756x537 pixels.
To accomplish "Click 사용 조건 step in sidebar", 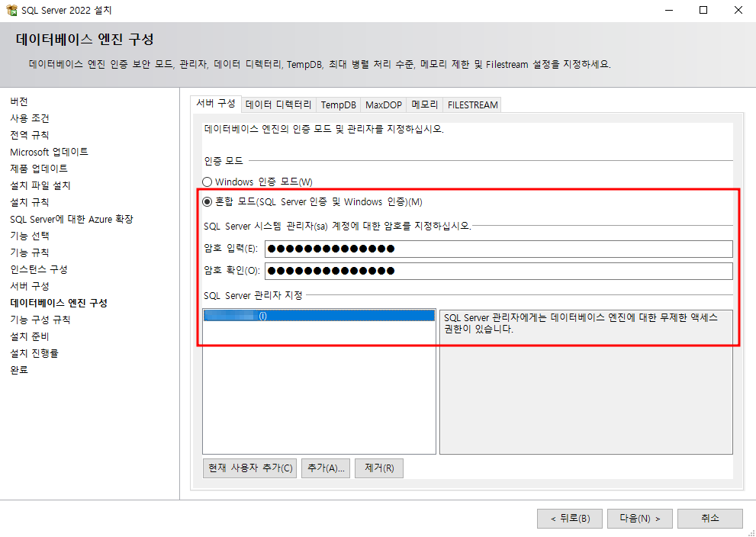I will (30, 118).
